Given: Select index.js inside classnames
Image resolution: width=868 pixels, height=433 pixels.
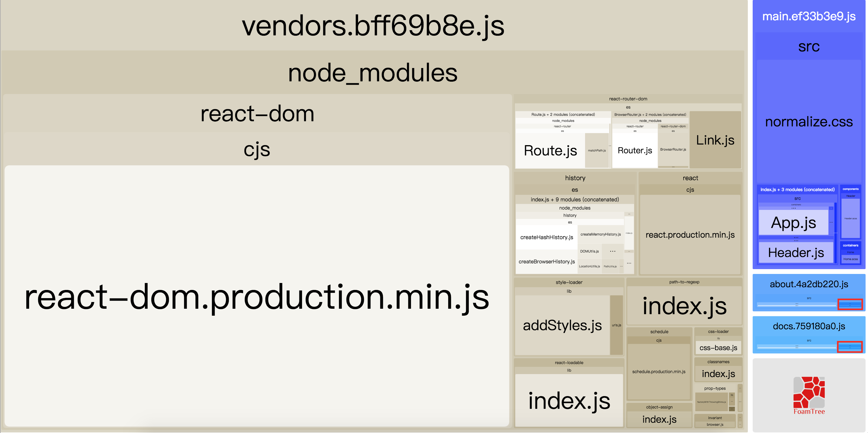Looking at the screenshot, I should (x=718, y=374).
